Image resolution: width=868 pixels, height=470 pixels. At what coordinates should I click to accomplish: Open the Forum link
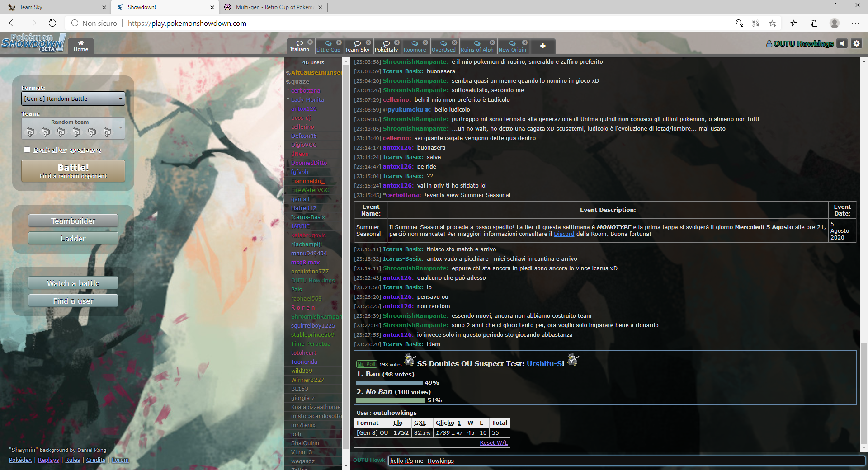[x=120, y=460]
